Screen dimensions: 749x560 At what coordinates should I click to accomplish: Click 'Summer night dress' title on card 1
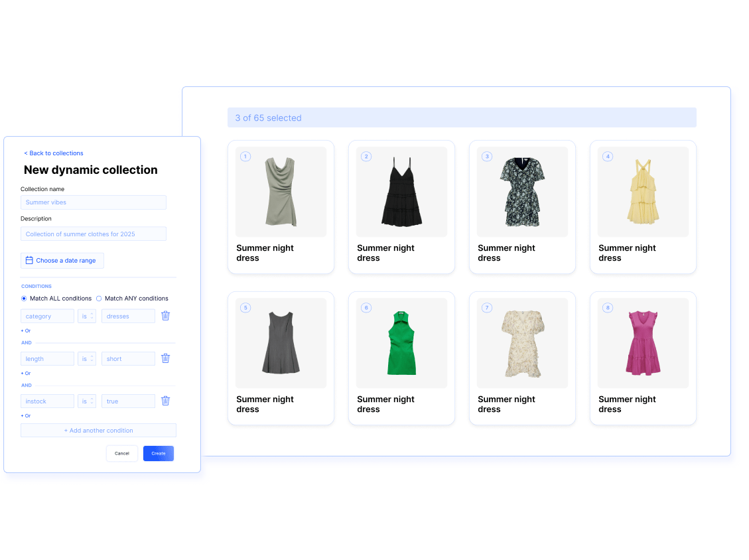[265, 253]
